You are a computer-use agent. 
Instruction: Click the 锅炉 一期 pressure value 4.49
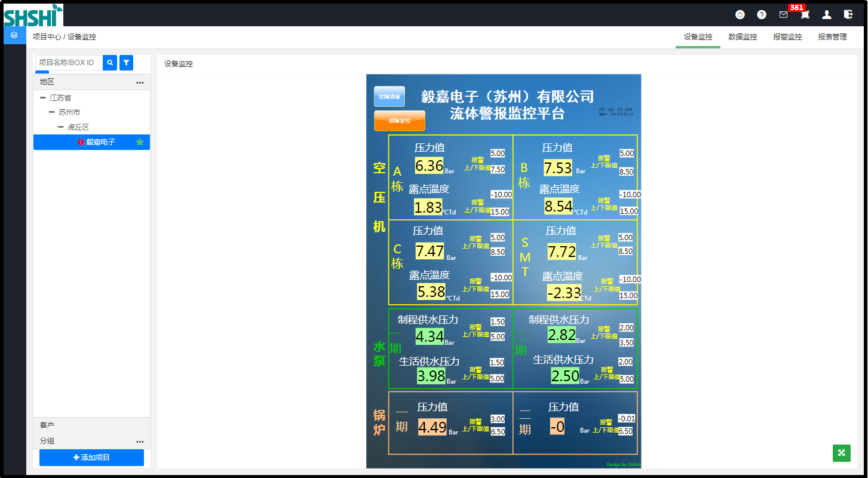pos(433,427)
